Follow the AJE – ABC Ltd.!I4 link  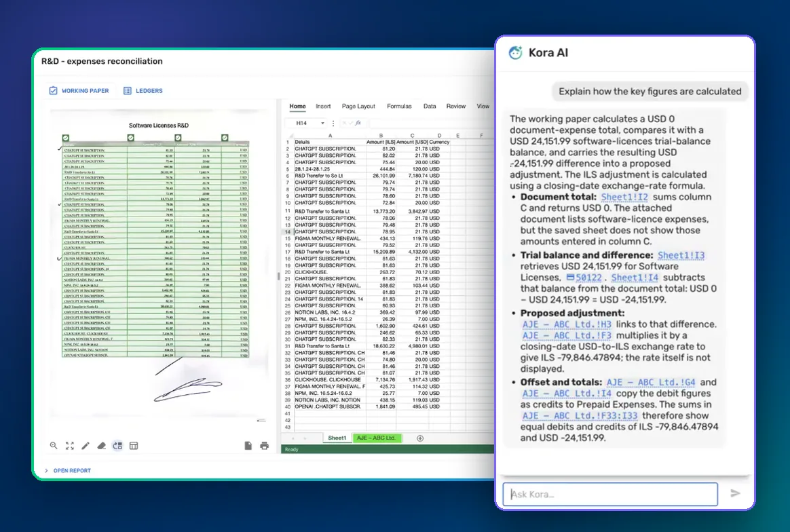[x=567, y=394]
